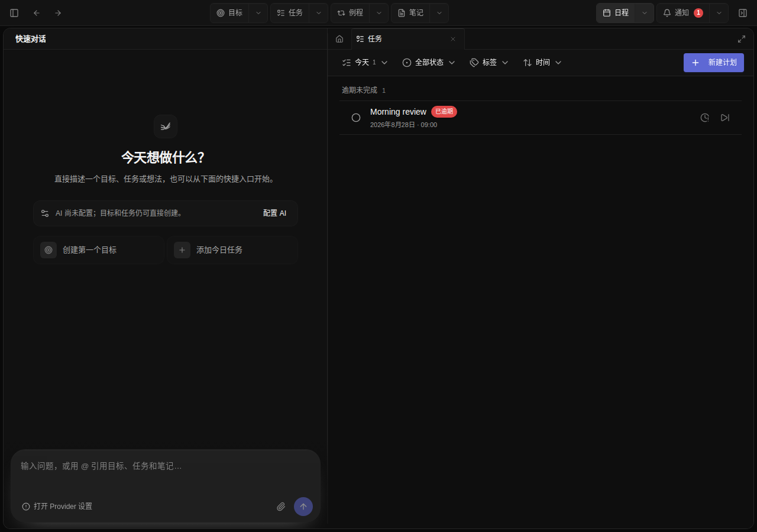The width and height of the screenshot is (757, 532).
Task: Open the 今天 filter dropdown
Action: click(x=365, y=63)
